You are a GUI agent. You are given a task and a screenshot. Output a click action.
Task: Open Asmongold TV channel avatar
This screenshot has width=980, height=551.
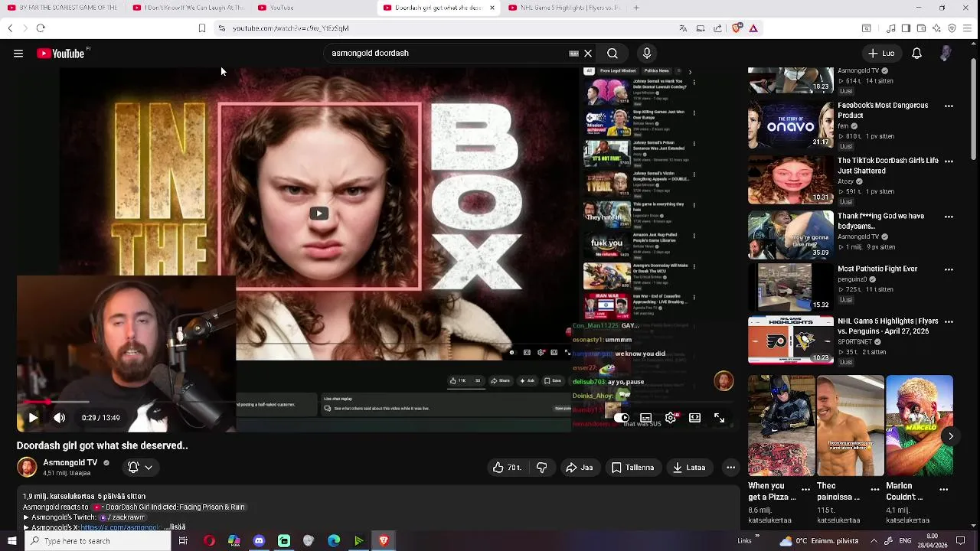coord(27,467)
